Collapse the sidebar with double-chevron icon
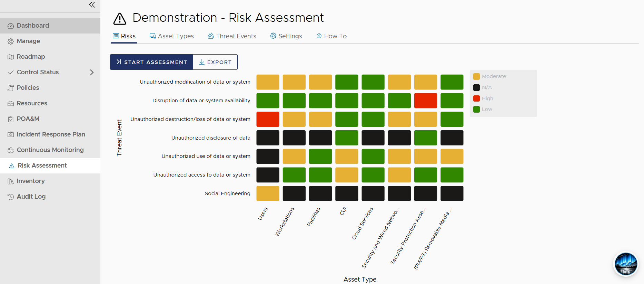 [x=92, y=4]
